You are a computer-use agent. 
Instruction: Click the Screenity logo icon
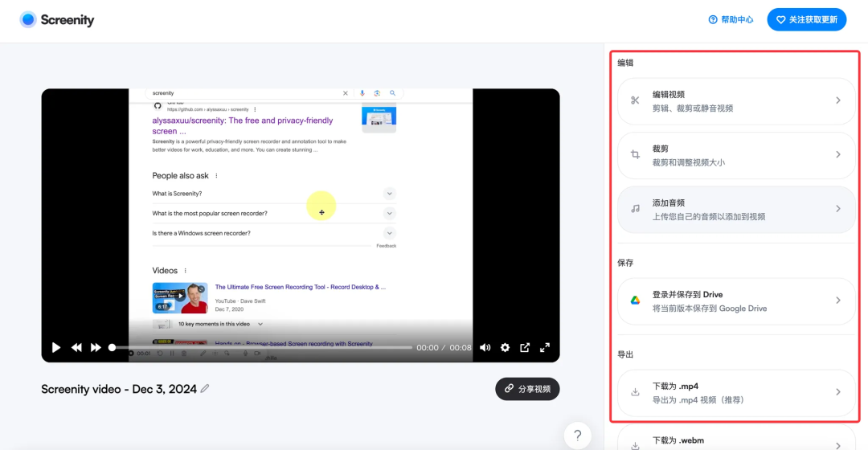point(27,19)
